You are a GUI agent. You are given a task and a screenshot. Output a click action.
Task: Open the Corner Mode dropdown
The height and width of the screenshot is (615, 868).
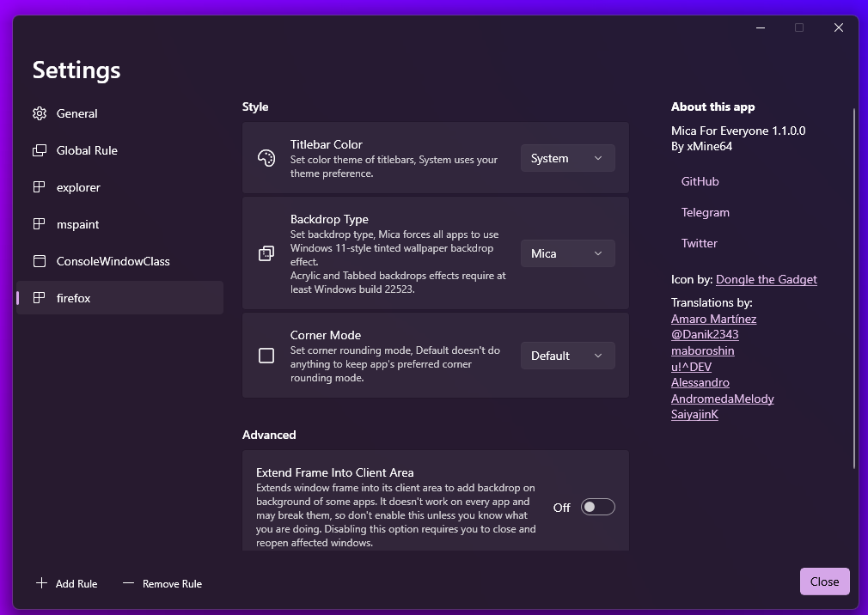[x=567, y=355]
